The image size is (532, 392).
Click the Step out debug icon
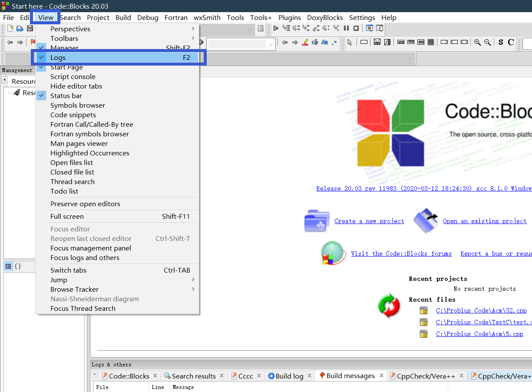316,28
